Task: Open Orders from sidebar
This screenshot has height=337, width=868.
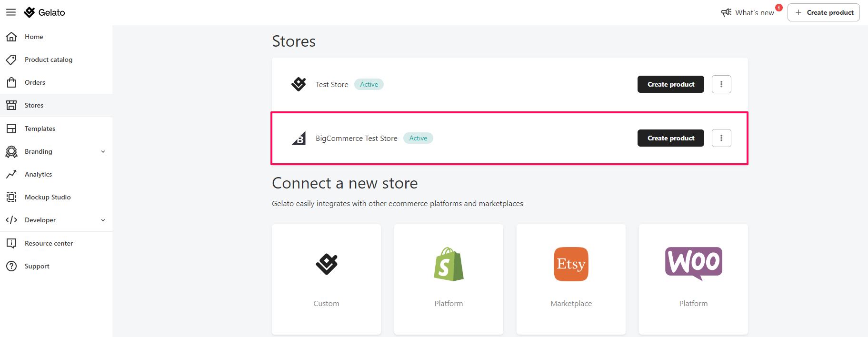Action: click(x=56, y=82)
